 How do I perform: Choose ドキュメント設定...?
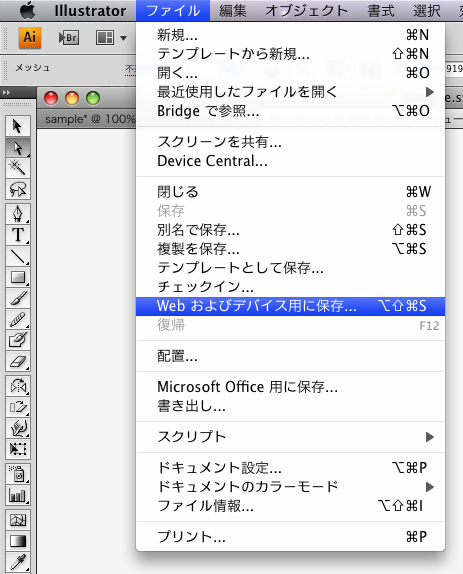[291, 468]
